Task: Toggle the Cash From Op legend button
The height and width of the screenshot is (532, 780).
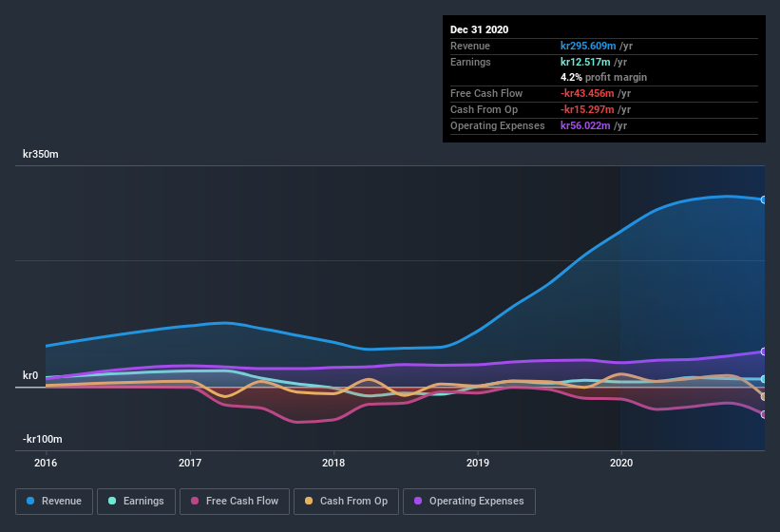Action: pyautogui.click(x=346, y=502)
